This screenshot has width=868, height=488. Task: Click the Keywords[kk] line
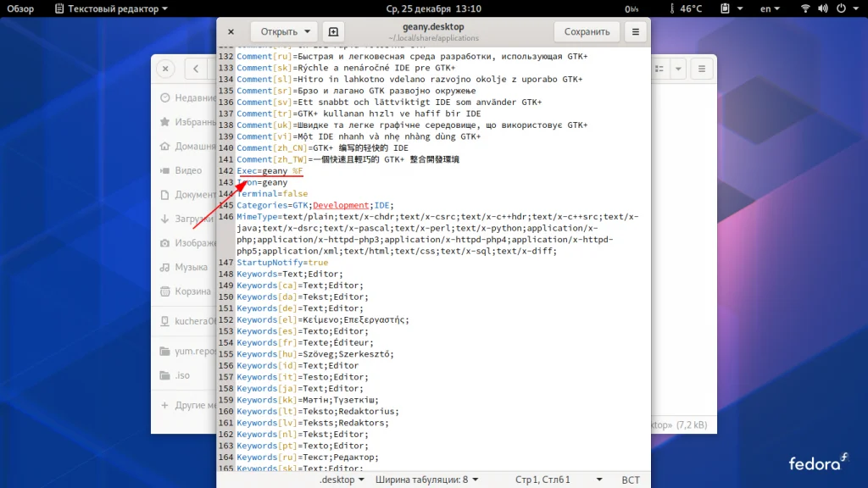pos(307,400)
